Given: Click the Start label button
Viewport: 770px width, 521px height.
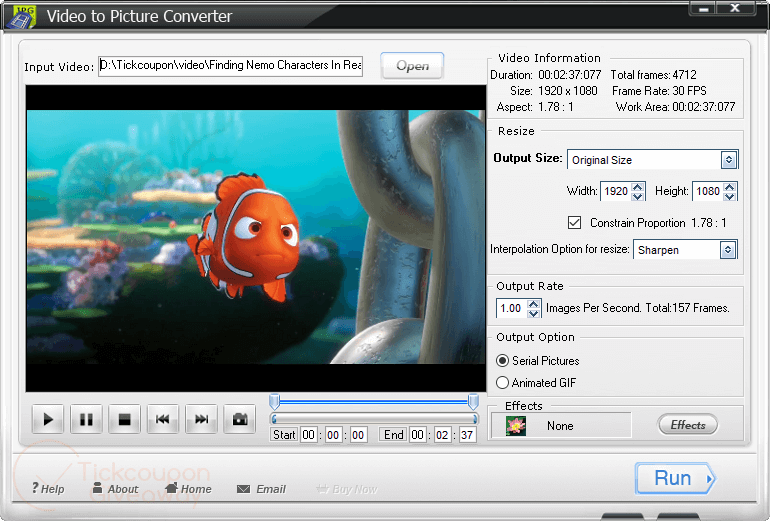Looking at the screenshot, I should [284, 435].
